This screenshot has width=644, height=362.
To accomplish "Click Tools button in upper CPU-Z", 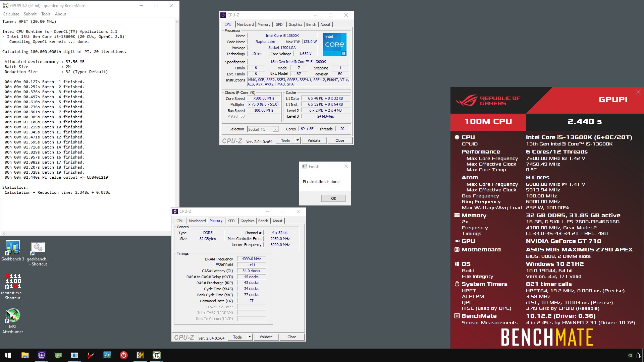I will click(285, 140).
